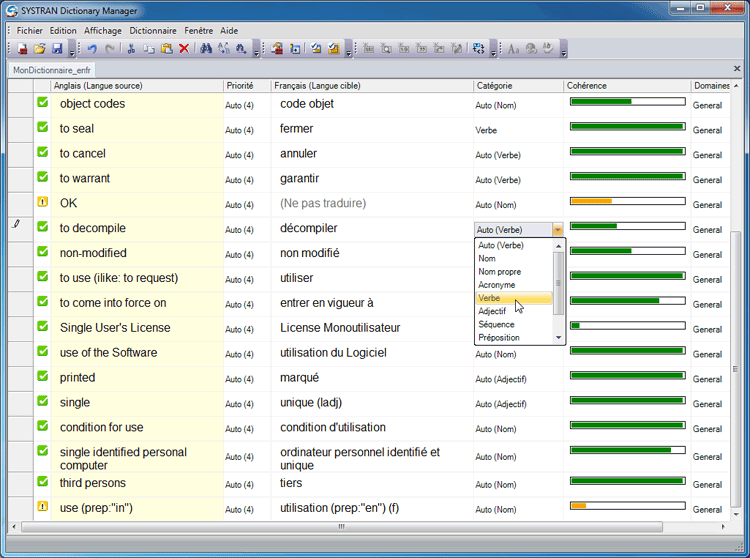This screenshot has width=750, height=558.
Task: Click the 'Cohérence' column header
Action: [587, 86]
